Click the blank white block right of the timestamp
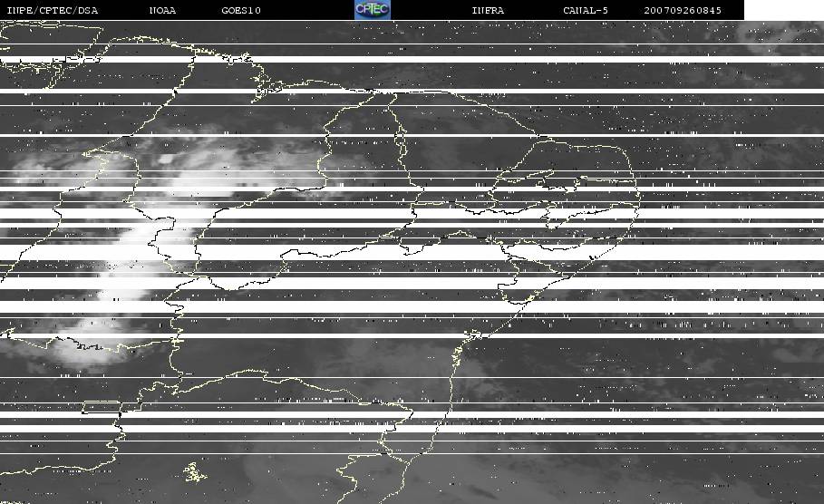Image resolution: width=824 pixels, height=504 pixels. coord(783,10)
